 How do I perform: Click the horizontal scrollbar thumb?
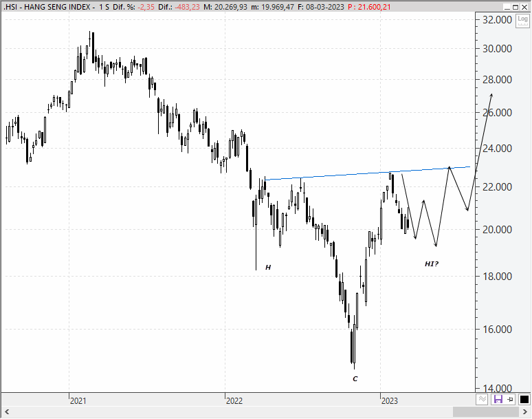(x=485, y=412)
